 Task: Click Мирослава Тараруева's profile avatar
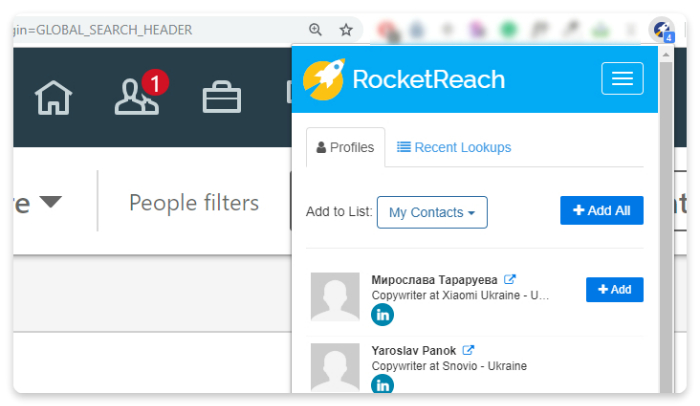click(335, 297)
